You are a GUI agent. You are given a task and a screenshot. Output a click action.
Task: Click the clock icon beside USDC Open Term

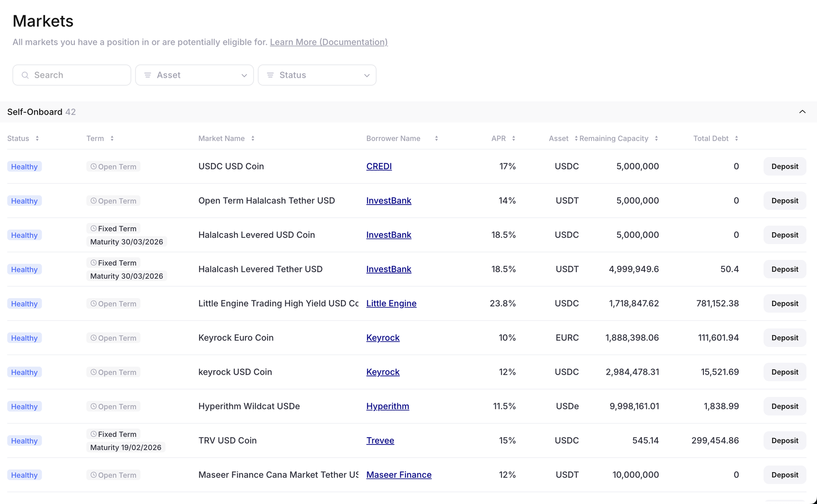[94, 166]
